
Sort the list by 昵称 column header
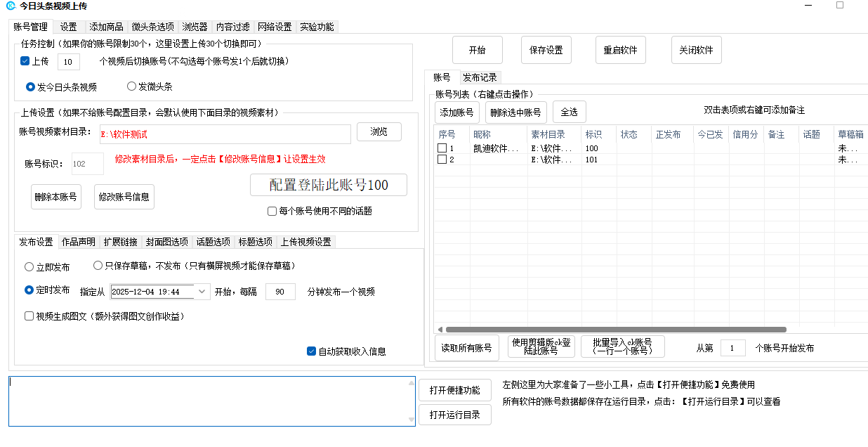pyautogui.click(x=482, y=134)
